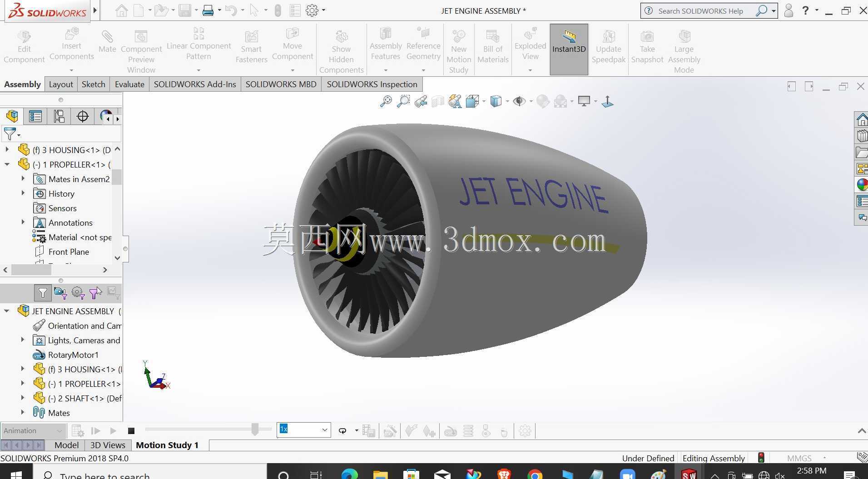
Task: Play the animation from start
Action: (x=95, y=430)
